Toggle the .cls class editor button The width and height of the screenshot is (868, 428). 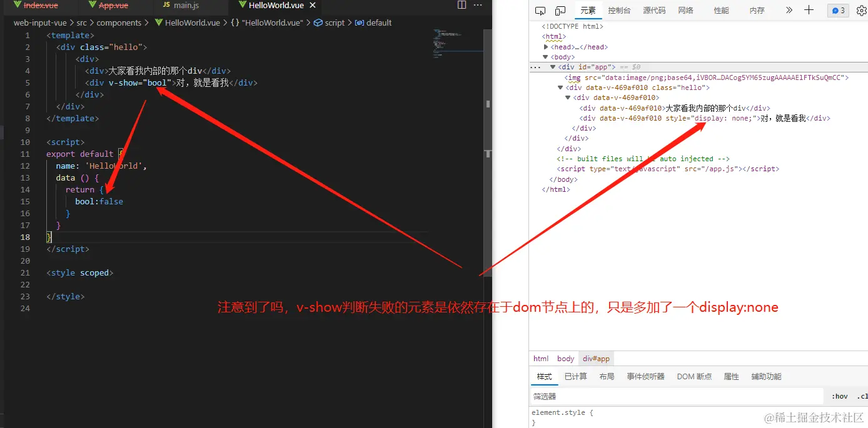coord(862,396)
